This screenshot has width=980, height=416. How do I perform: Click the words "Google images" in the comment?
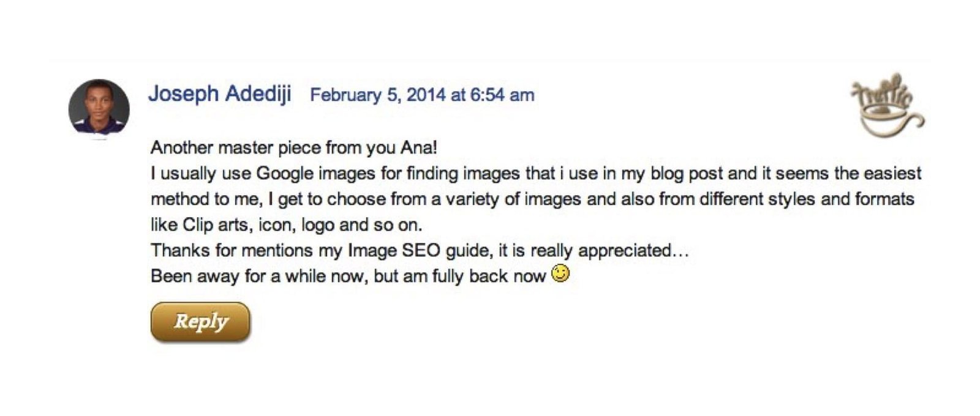[315, 174]
